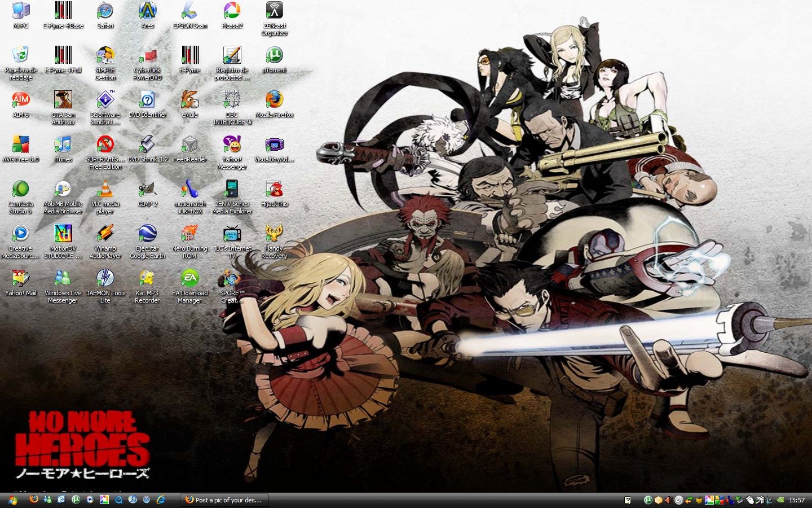Click the printer tray icon

pos(760,500)
